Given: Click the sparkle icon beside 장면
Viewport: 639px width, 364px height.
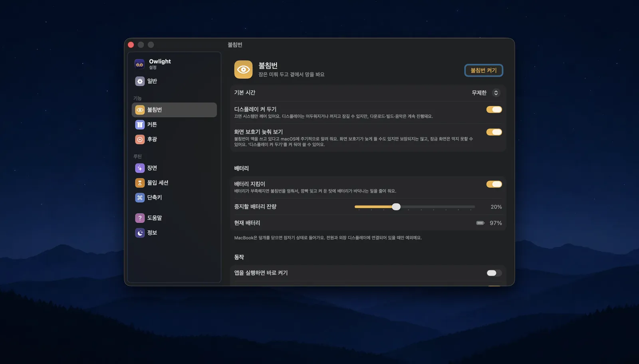Looking at the screenshot, I should click(x=140, y=168).
